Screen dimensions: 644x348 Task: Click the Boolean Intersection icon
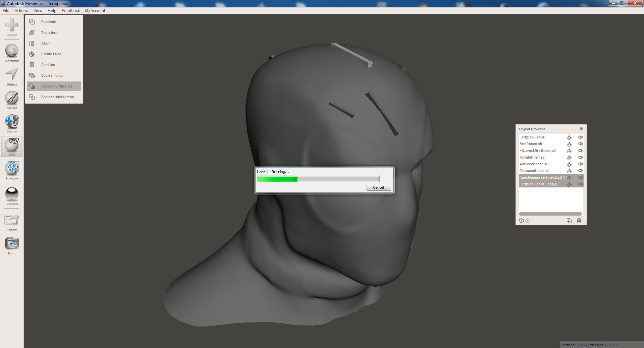click(x=32, y=97)
